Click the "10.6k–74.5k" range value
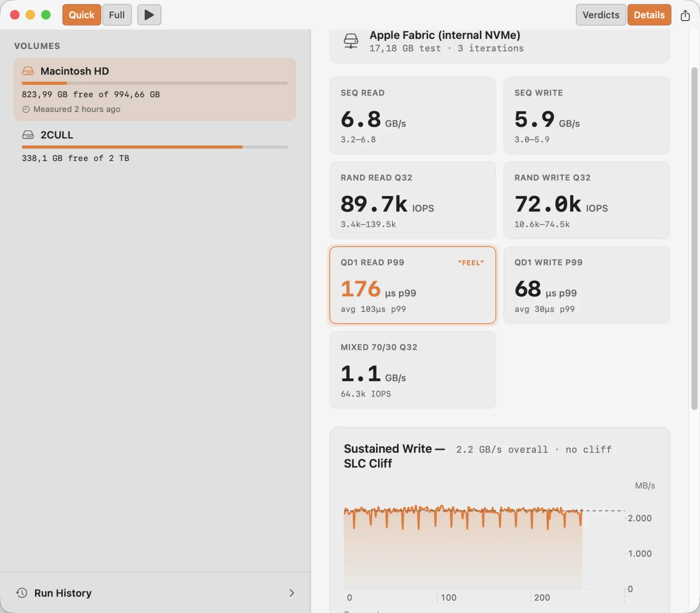Image resolution: width=700 pixels, height=613 pixels. pos(542,224)
